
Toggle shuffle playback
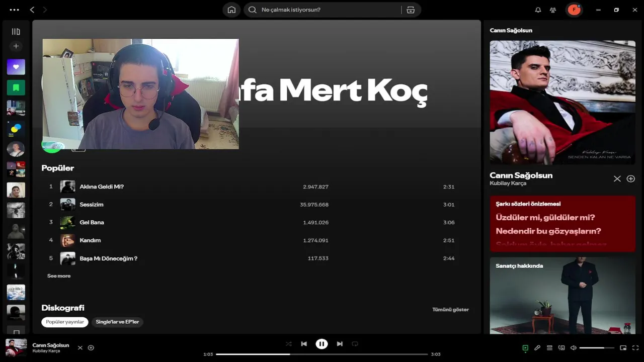[288, 344]
